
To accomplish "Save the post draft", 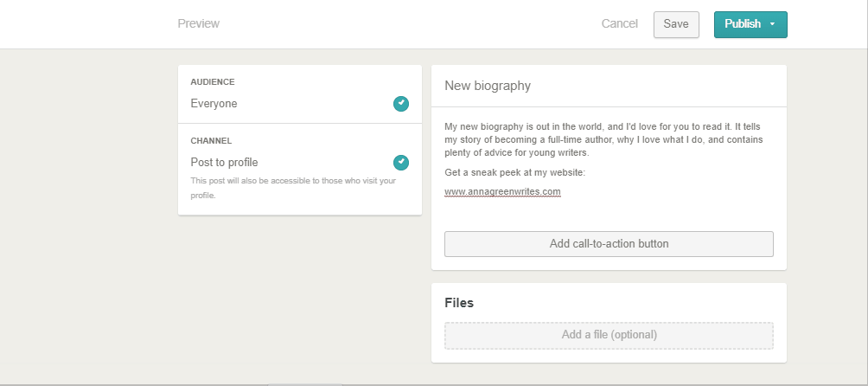I will coord(675,24).
